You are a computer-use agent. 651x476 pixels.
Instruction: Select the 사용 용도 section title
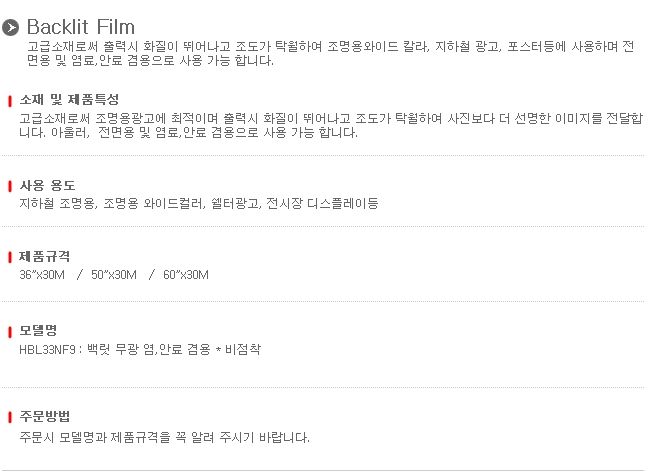(x=47, y=185)
